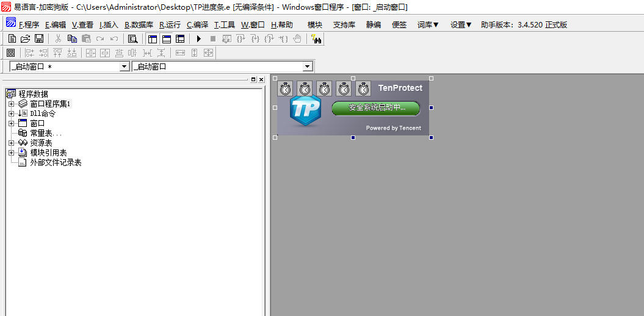
Task: Open the search magnifier document icon
Action: click(132, 39)
